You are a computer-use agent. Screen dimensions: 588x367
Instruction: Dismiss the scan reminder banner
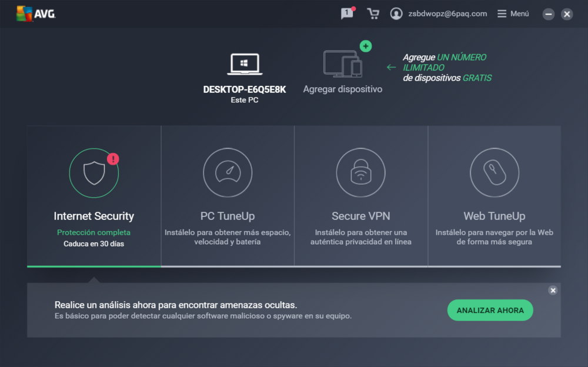point(553,290)
